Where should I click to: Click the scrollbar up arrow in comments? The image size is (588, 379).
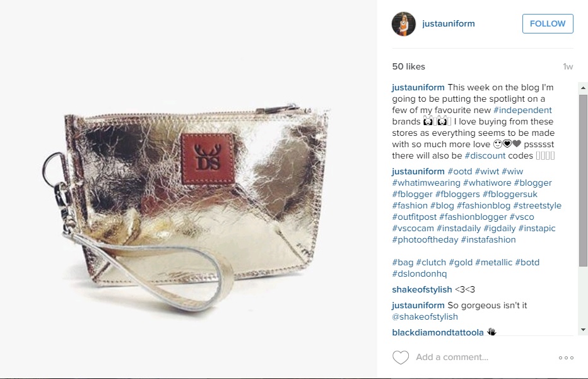click(x=583, y=88)
